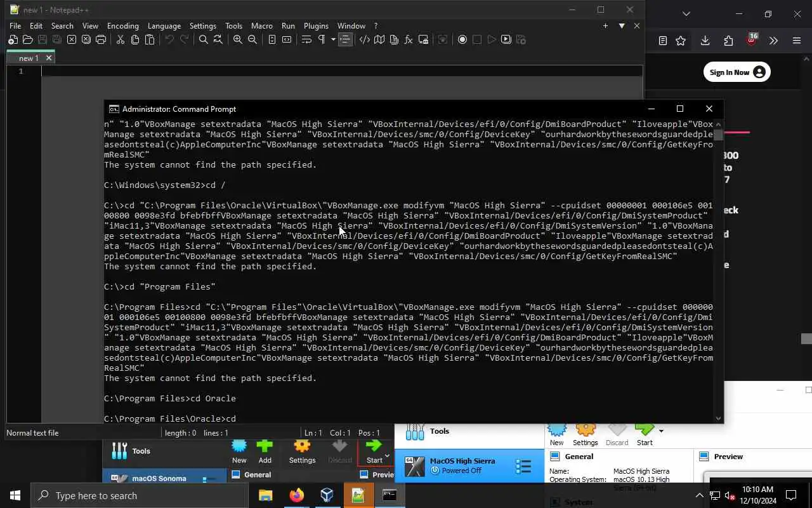The height and width of the screenshot is (508, 812).
Task: Click the Copy icon in Notepad++ toolbar
Action: (134, 39)
